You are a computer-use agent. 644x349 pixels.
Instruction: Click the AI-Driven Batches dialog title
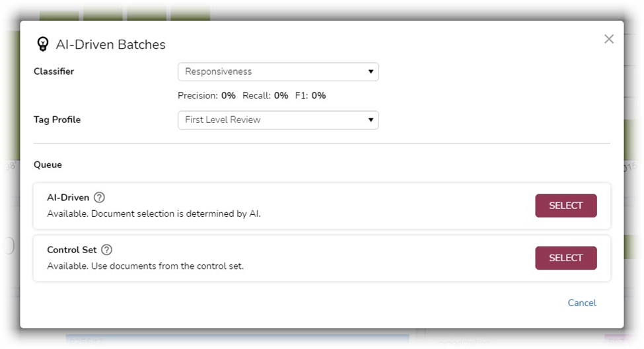pyautogui.click(x=110, y=44)
